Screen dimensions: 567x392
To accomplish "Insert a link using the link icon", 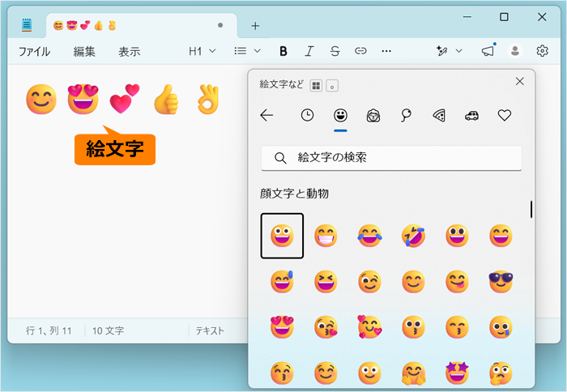I will [x=360, y=51].
